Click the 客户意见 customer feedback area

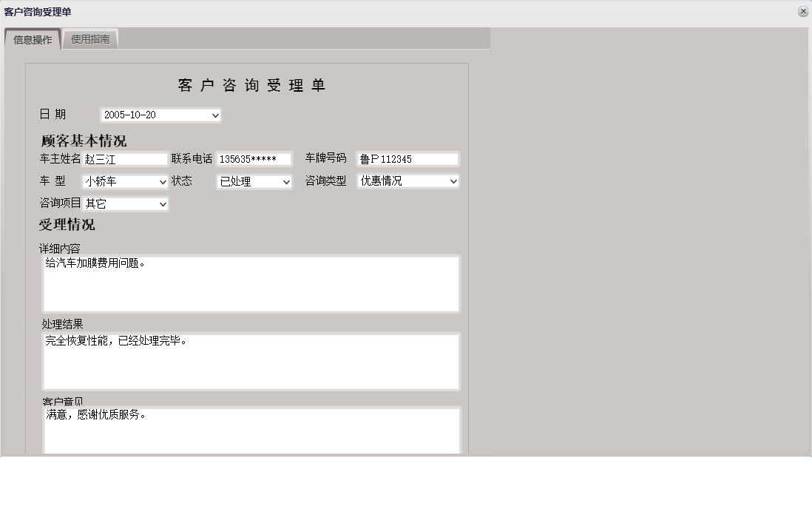tap(251, 429)
